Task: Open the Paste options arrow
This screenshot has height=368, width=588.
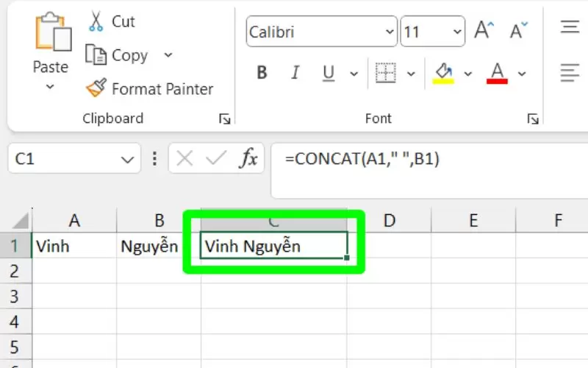Action: [50, 87]
